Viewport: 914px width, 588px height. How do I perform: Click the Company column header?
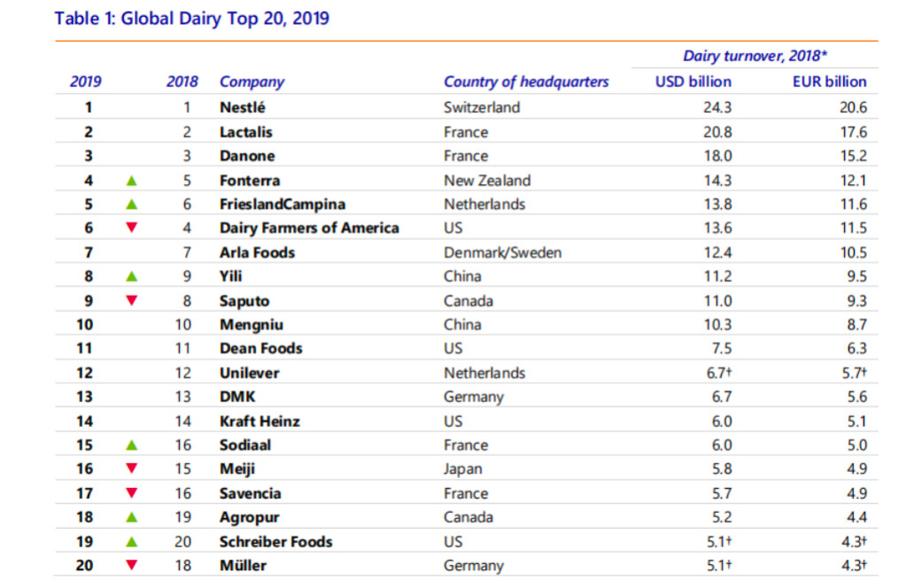click(252, 81)
